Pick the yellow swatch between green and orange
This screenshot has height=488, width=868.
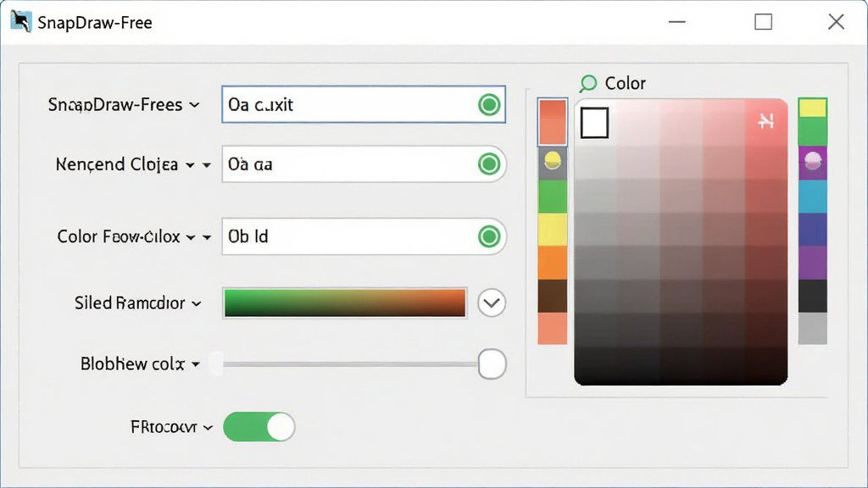click(x=553, y=230)
